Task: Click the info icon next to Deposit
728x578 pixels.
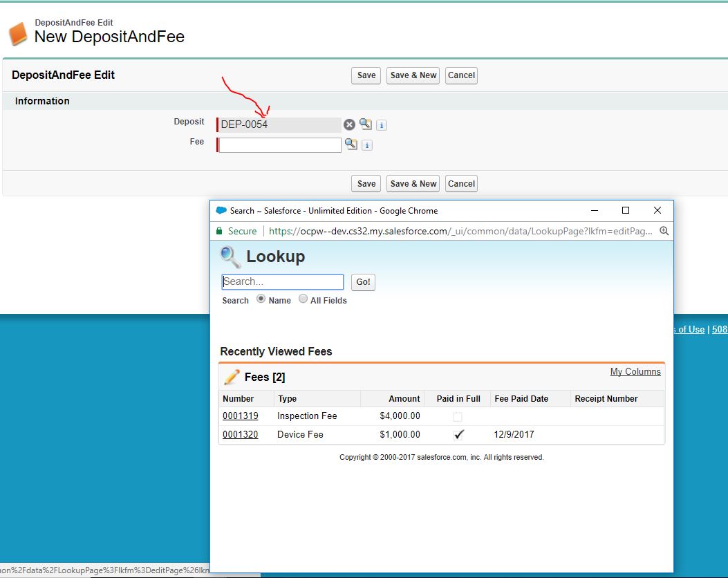Action: tap(382, 125)
